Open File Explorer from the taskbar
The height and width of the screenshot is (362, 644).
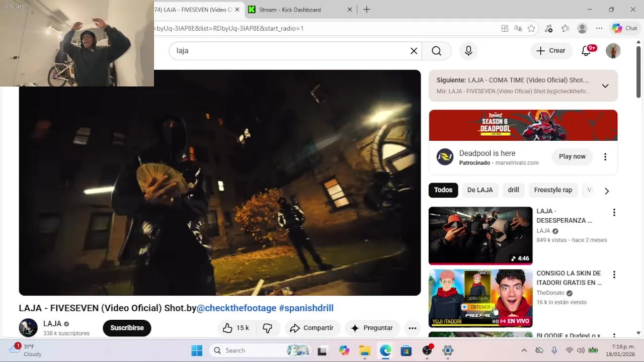click(x=365, y=350)
